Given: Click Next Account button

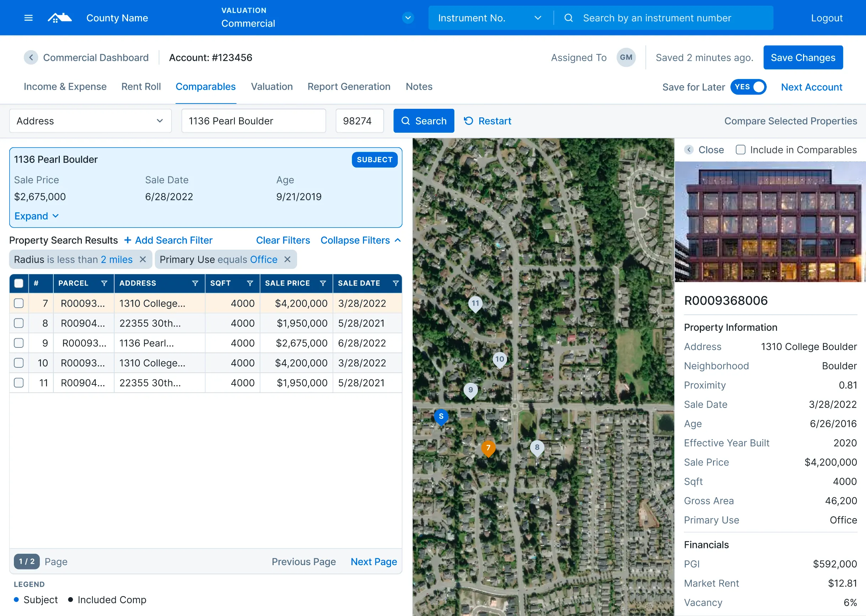Looking at the screenshot, I should pyautogui.click(x=810, y=87).
